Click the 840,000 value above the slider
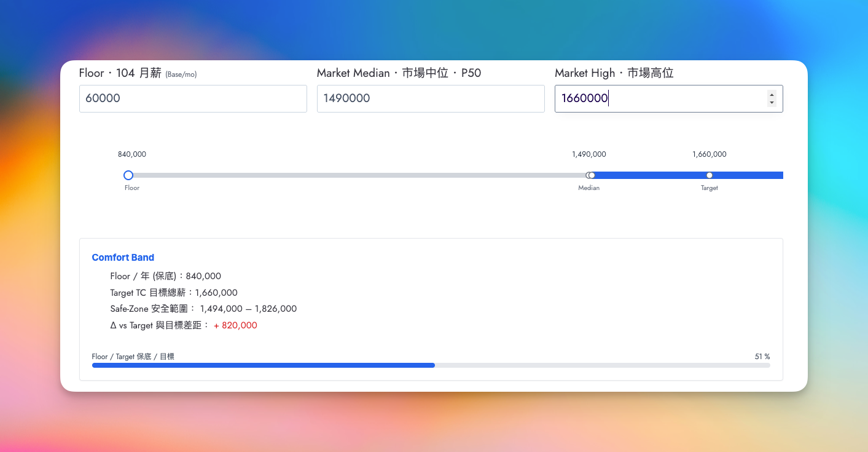The height and width of the screenshot is (452, 868). (x=132, y=154)
